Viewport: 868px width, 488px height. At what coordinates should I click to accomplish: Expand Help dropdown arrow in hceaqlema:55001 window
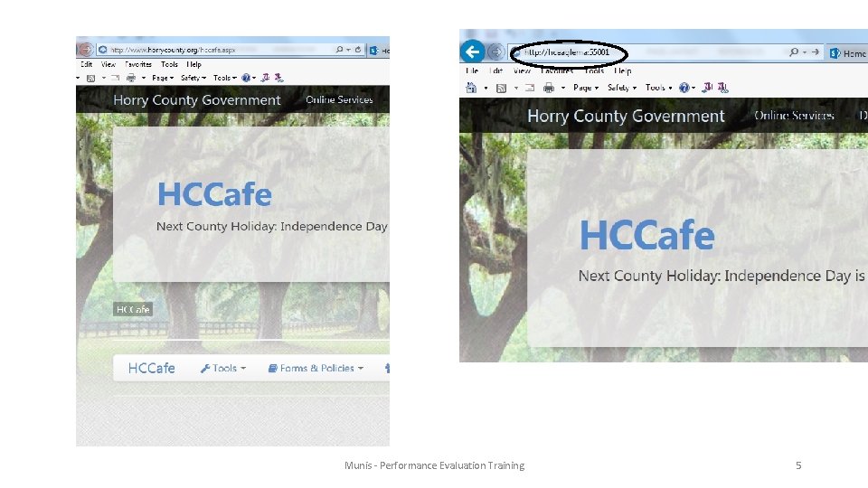tap(693, 88)
